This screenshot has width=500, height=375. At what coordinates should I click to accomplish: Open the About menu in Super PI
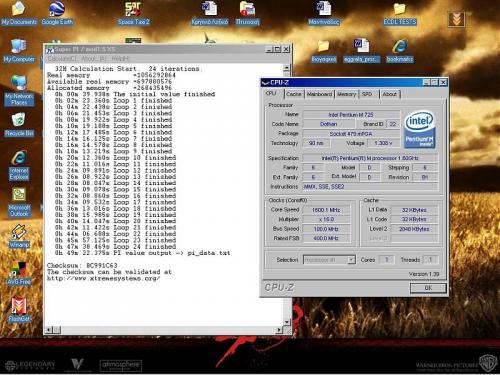tap(93, 59)
